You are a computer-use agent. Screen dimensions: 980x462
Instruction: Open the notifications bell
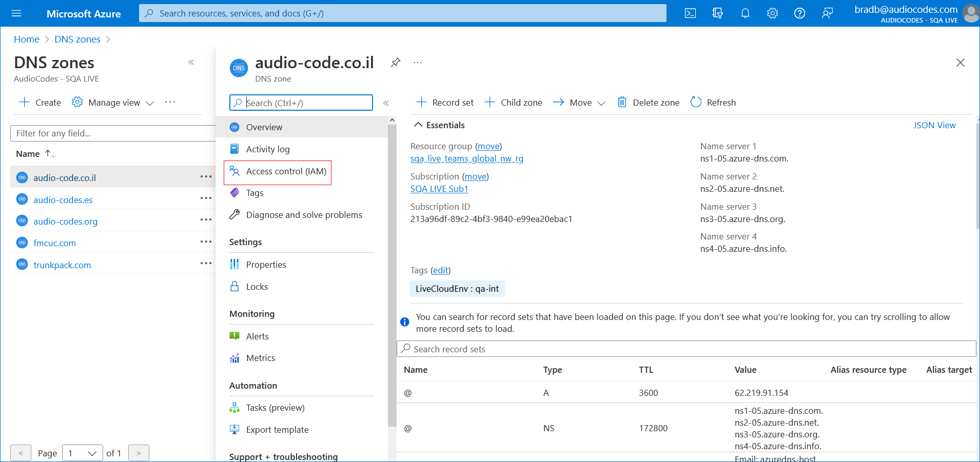[745, 13]
